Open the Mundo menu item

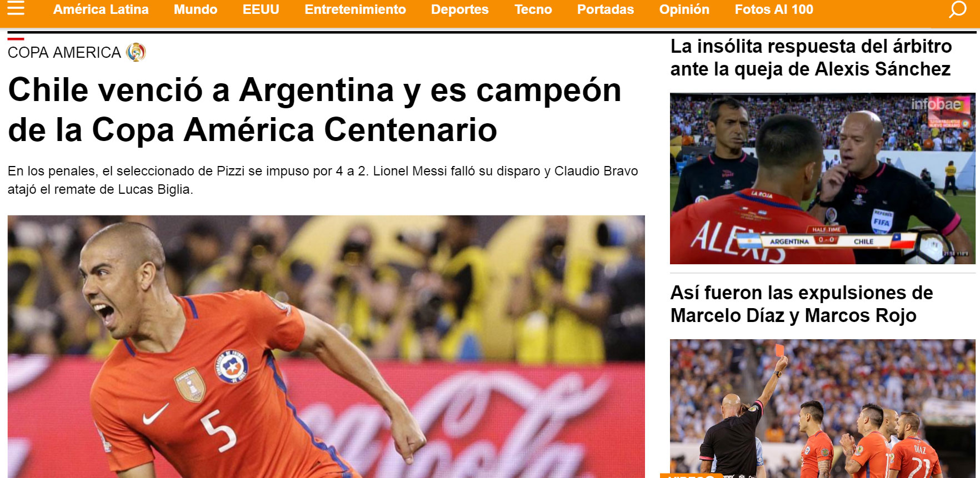(x=196, y=9)
